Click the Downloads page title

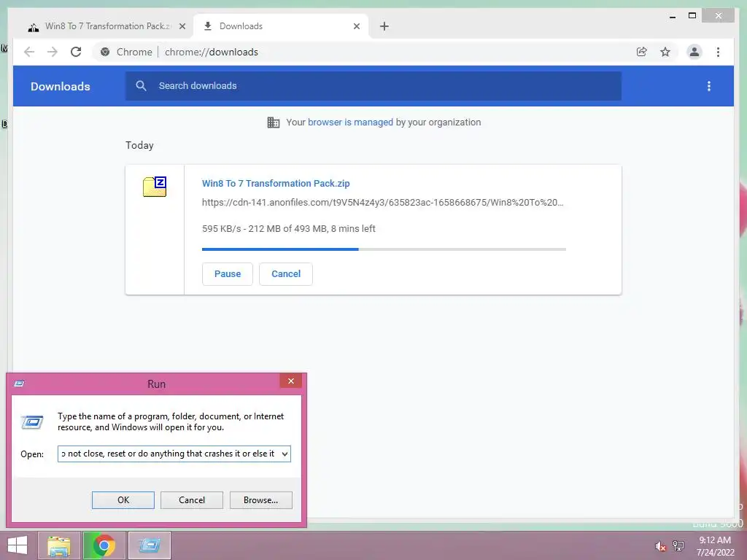coord(60,86)
